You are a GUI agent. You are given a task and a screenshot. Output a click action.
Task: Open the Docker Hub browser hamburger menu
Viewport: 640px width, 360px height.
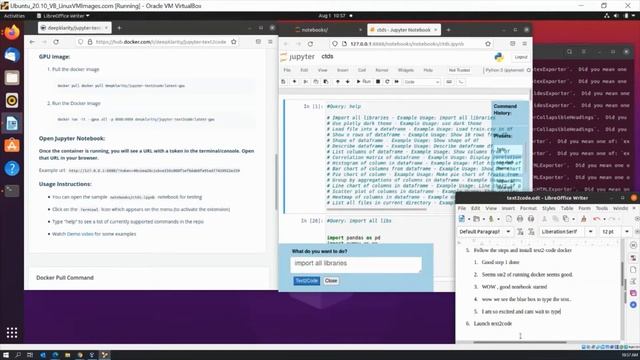pos(270,42)
